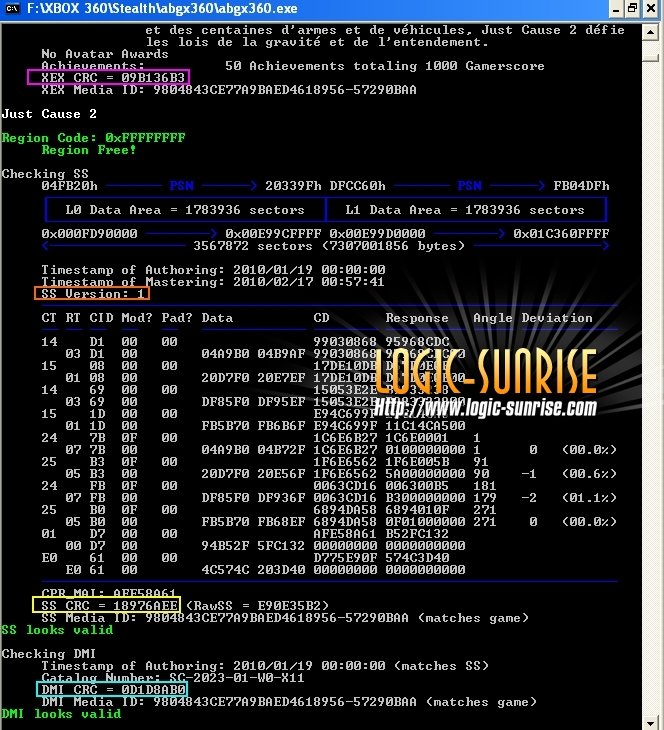Viewport: 664px width, 730px height.
Task: Click the 'No Avatar Awards' line
Action: 105,54
